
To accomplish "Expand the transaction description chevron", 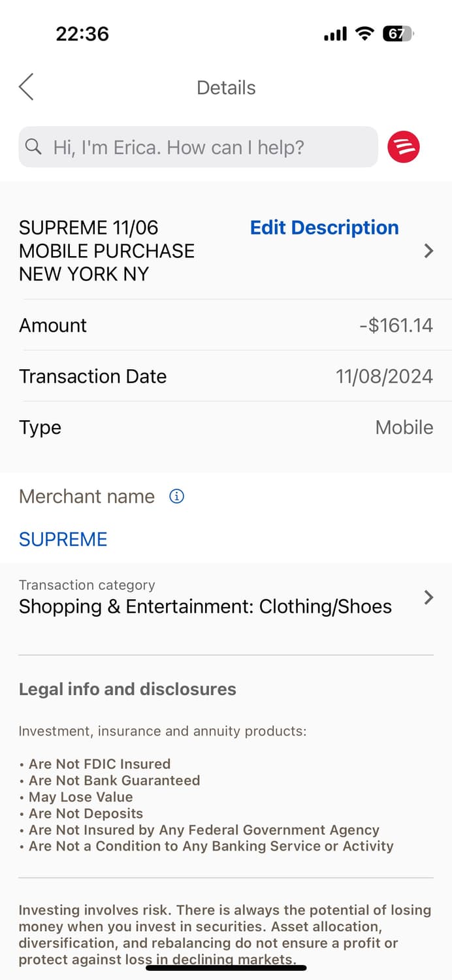I will 428,251.
